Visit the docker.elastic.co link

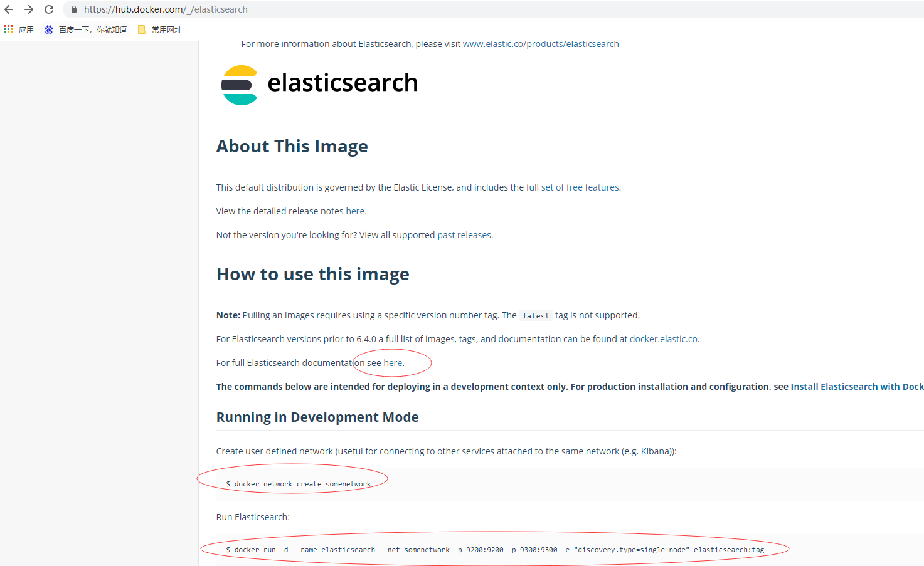(x=664, y=339)
